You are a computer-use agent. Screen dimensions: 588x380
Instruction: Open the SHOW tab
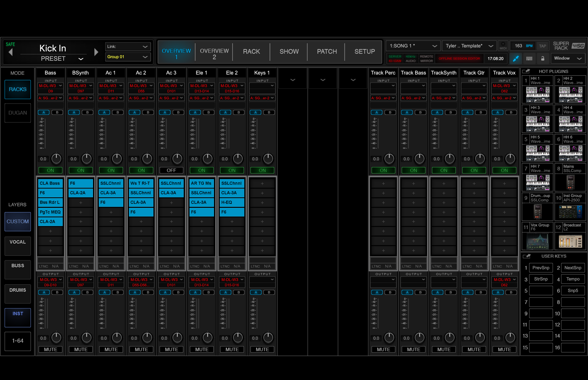(x=289, y=52)
